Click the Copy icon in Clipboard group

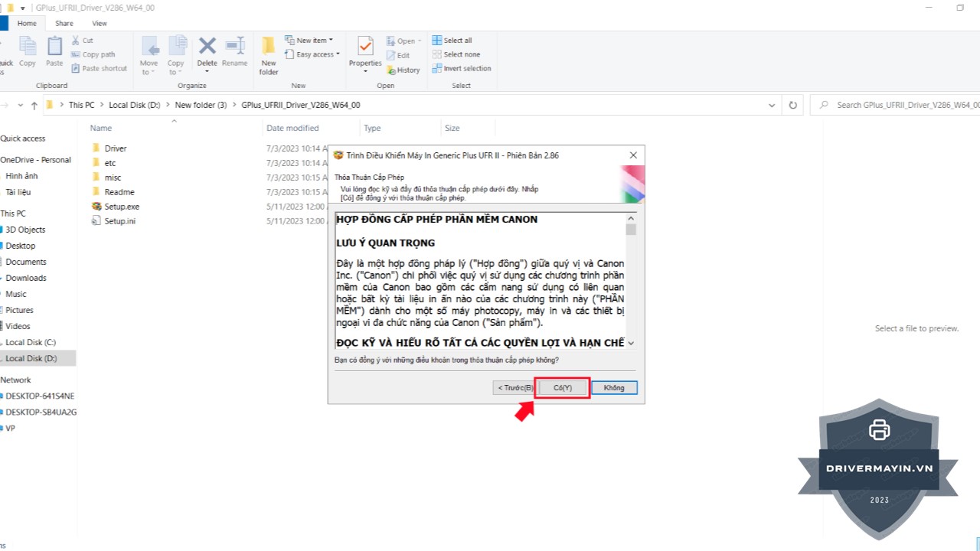[28, 52]
